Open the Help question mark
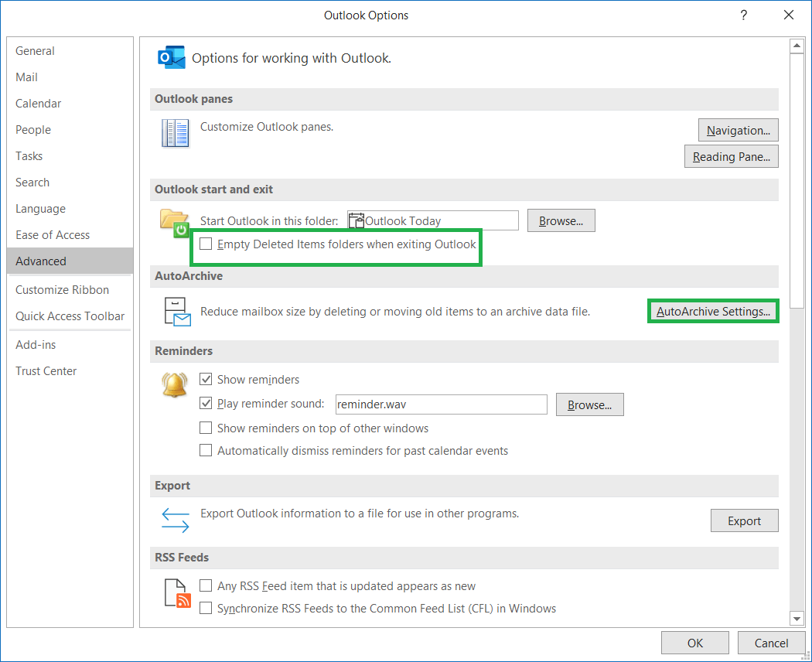The height and width of the screenshot is (662, 812). [744, 15]
